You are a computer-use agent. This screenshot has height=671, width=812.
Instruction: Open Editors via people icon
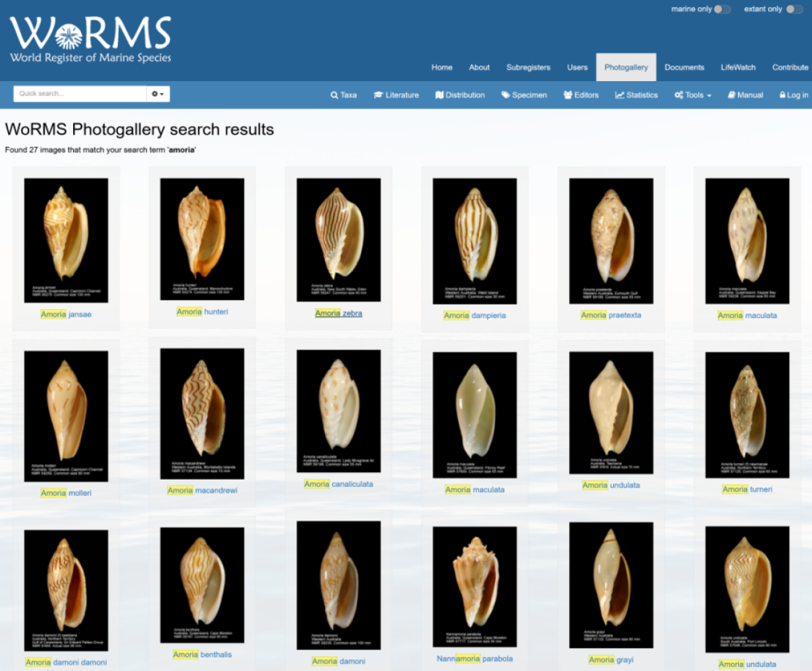(x=568, y=95)
